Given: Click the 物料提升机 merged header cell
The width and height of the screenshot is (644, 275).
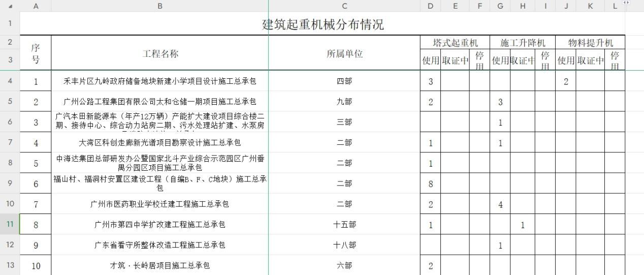Looking at the screenshot, I should pos(590,43).
